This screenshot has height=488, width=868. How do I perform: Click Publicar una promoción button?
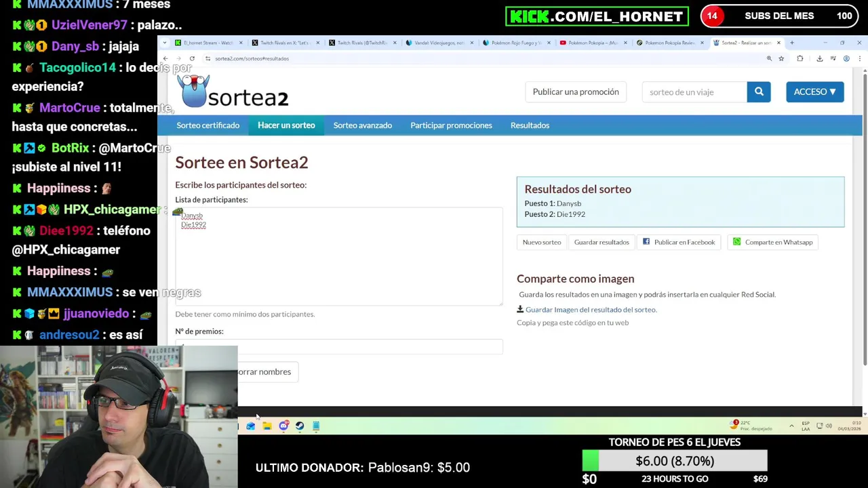pyautogui.click(x=576, y=92)
